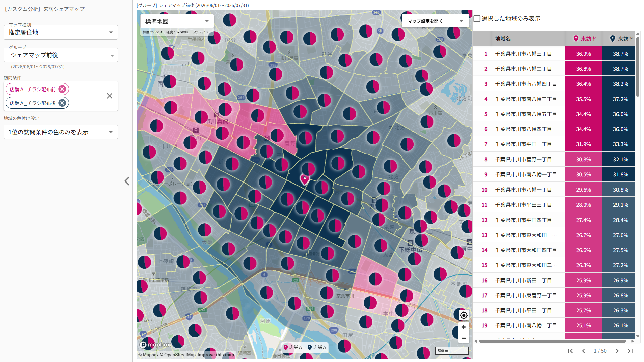
Task: Select row 千葉県市川市菅野一丁目
Action: (554, 159)
